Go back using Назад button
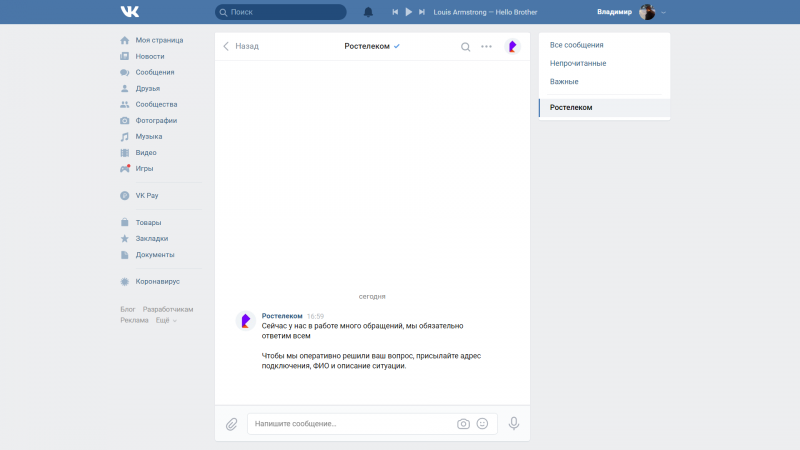This screenshot has height=450, width=800. [x=240, y=46]
